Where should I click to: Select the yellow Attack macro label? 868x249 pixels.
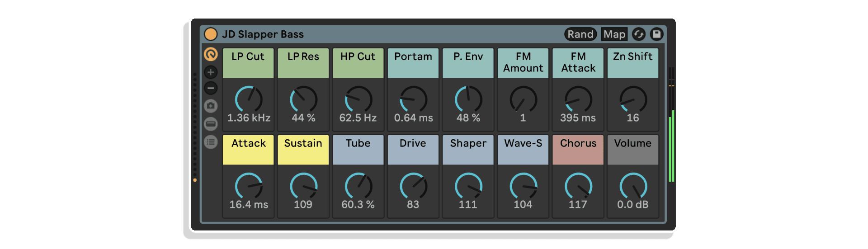point(248,150)
